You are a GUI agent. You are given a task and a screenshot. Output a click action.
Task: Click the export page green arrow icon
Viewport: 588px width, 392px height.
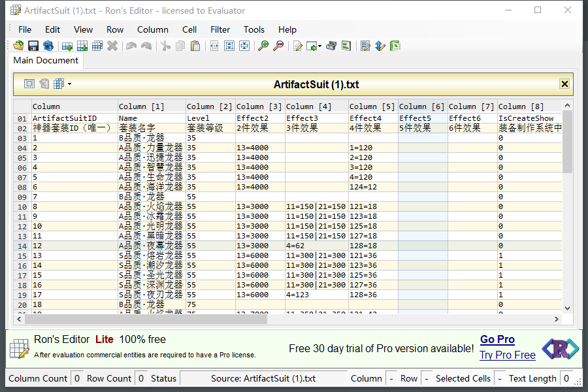[x=312, y=46]
